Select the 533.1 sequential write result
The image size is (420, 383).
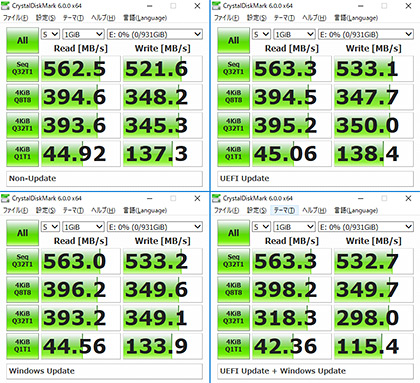click(x=374, y=69)
